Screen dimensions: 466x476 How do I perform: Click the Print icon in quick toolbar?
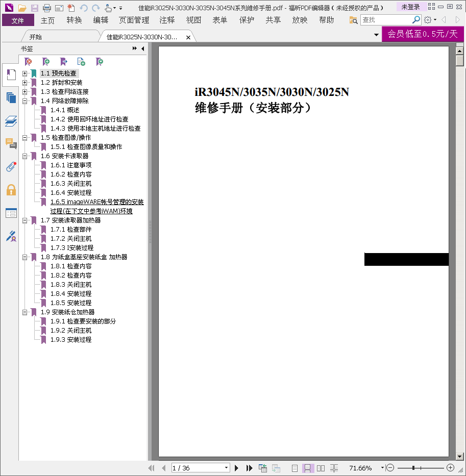[47, 8]
